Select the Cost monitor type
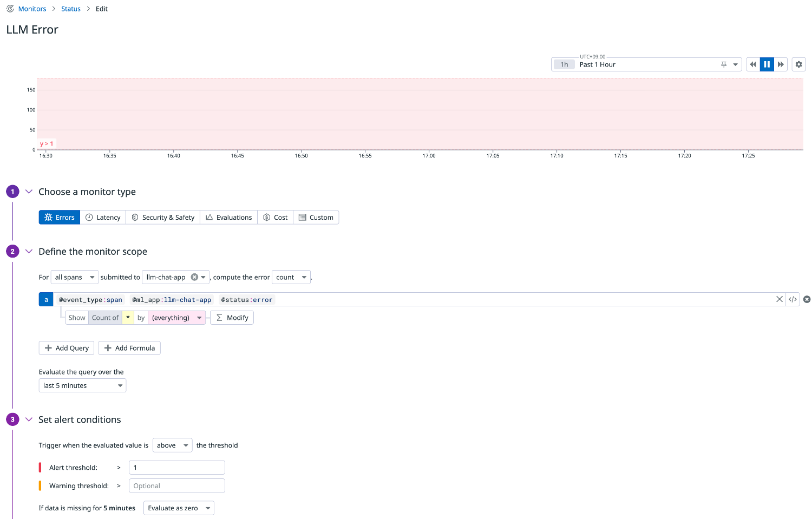The image size is (812, 519). 275,217
